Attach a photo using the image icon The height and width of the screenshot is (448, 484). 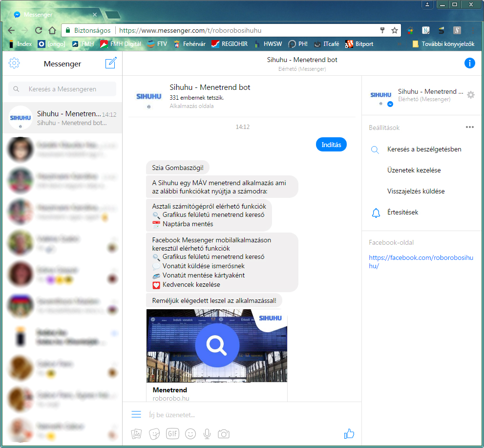pyautogui.click(x=136, y=434)
